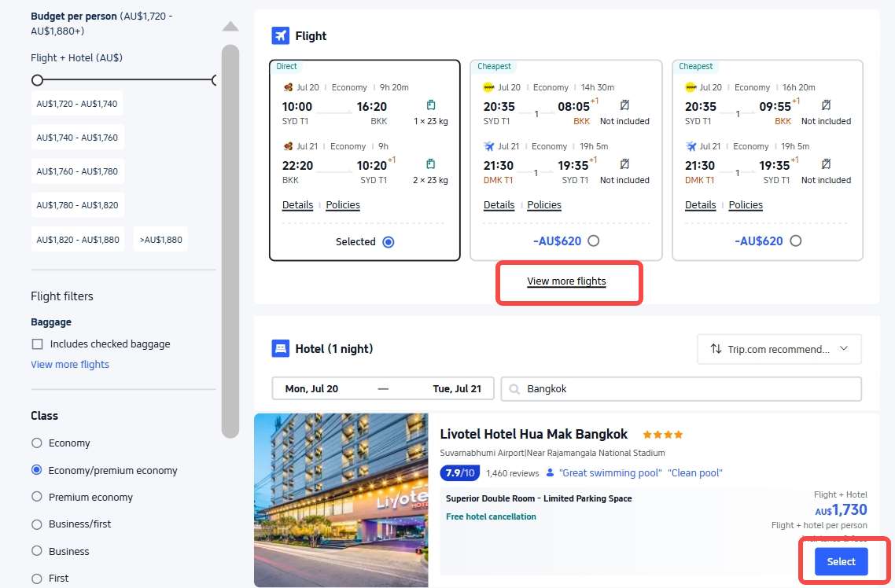Click the reviewer person icon near pool quotes
The image size is (895, 588).
551,472
